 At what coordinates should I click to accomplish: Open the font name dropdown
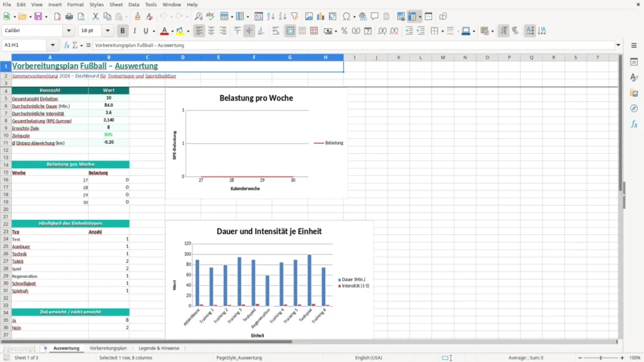point(69,30)
